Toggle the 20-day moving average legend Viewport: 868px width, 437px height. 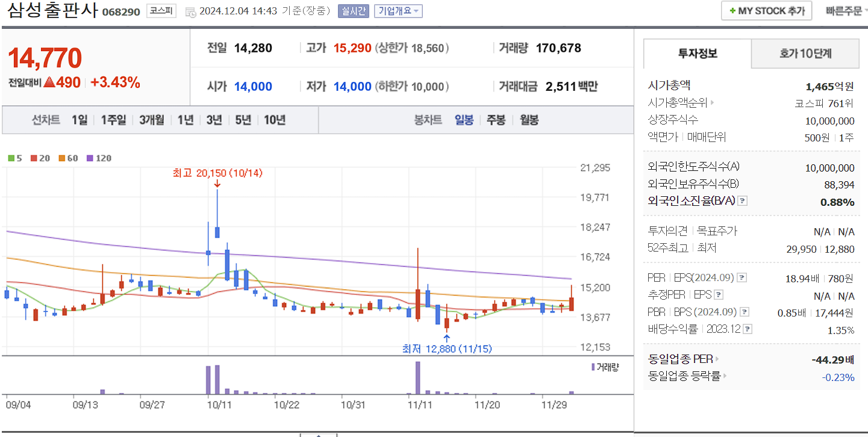coord(37,158)
